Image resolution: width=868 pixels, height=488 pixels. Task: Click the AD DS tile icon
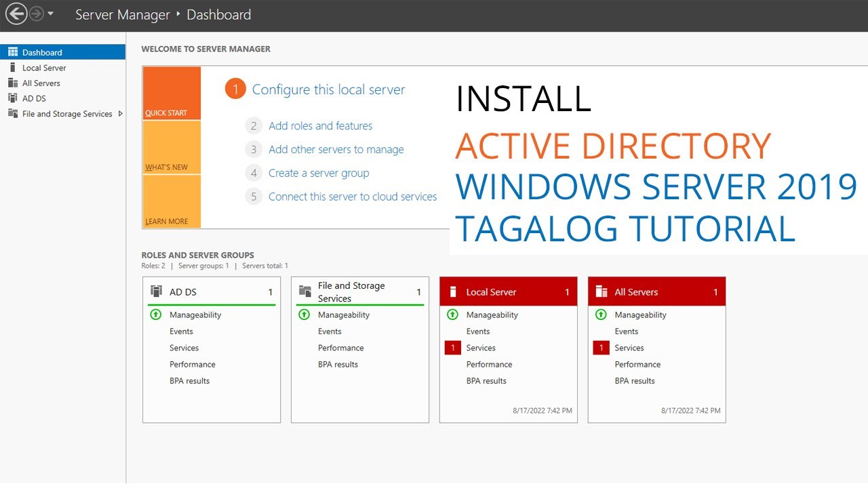[156, 291]
